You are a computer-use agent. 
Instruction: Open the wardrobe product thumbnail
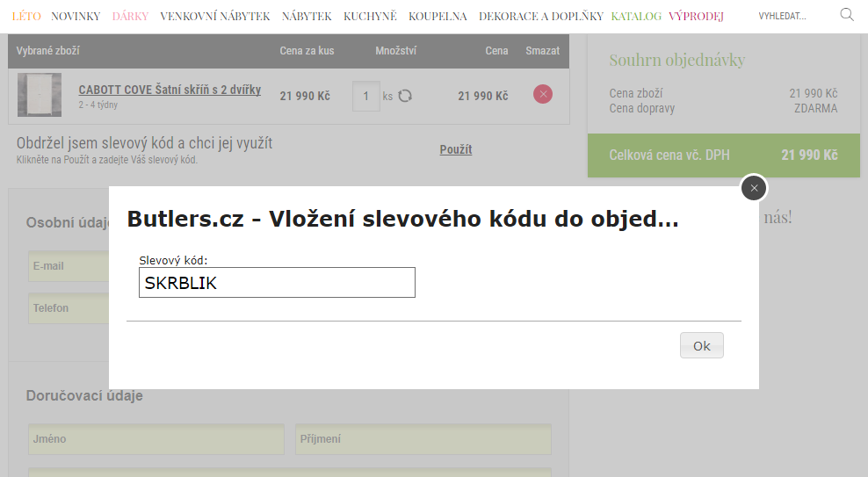click(x=40, y=95)
